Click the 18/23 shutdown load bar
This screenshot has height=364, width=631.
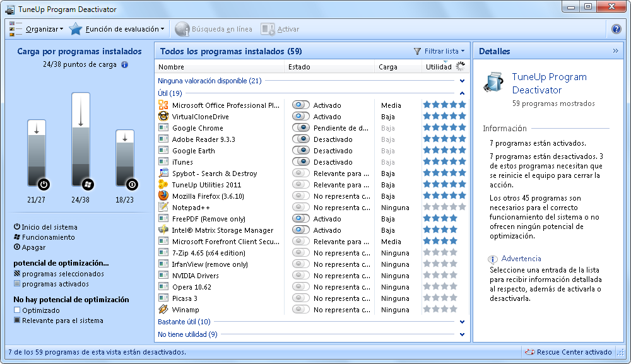[x=125, y=159]
